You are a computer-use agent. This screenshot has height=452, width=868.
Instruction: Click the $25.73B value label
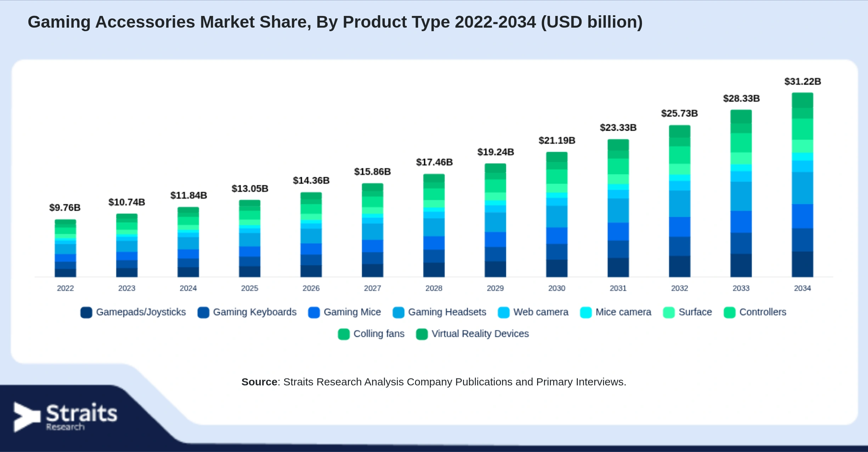[680, 113]
